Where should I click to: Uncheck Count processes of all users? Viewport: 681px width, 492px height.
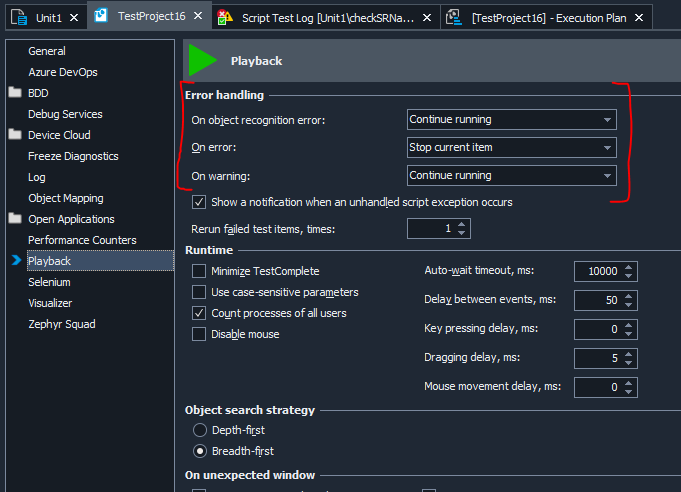[198, 314]
